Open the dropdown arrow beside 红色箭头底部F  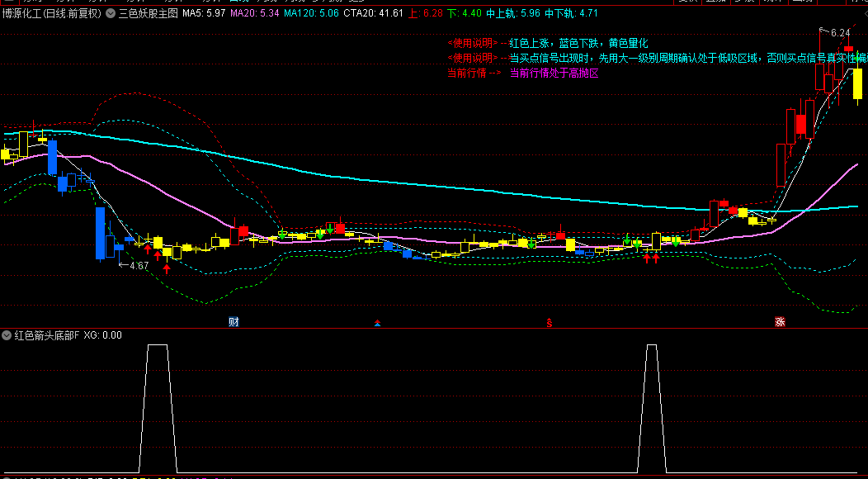[7, 334]
